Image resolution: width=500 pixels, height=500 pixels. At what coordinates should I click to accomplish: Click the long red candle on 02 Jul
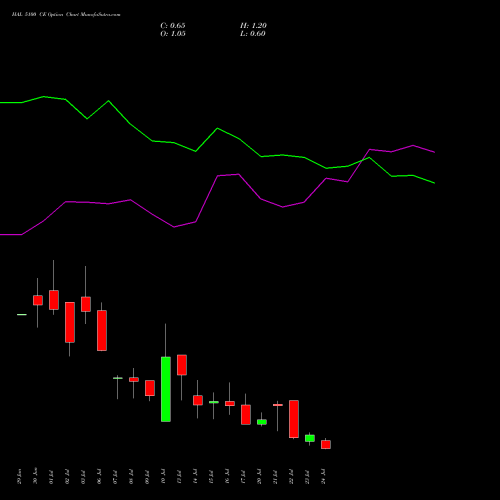tap(70, 322)
